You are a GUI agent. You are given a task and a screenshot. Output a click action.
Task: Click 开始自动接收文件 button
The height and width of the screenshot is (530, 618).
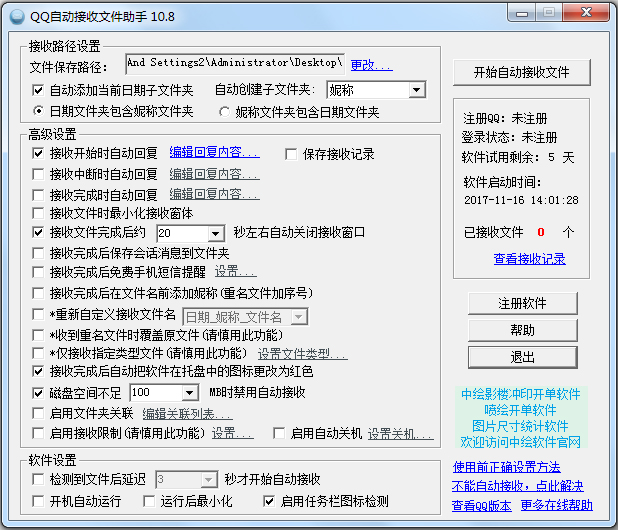(x=520, y=72)
